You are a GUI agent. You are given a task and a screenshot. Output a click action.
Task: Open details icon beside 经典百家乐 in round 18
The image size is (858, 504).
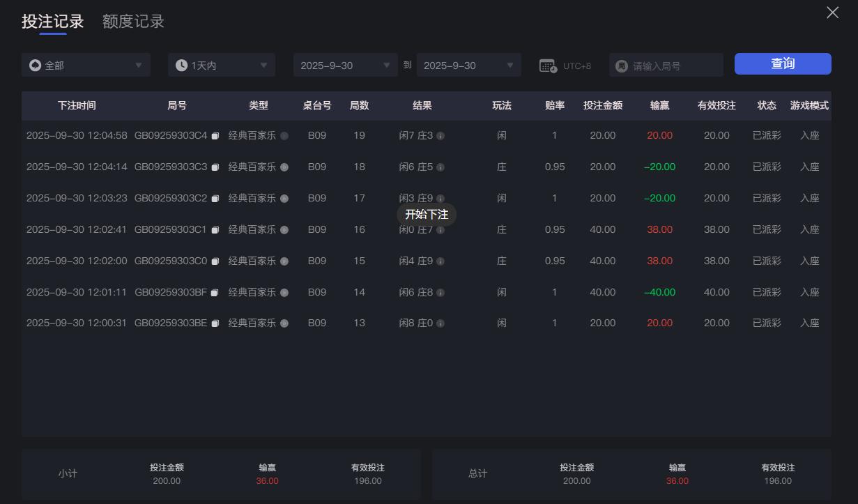point(285,167)
